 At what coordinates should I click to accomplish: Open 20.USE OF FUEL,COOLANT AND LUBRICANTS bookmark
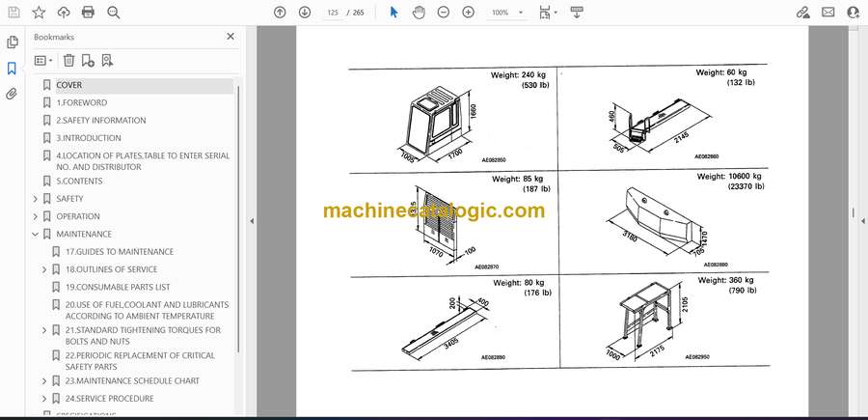pyautogui.click(x=147, y=310)
